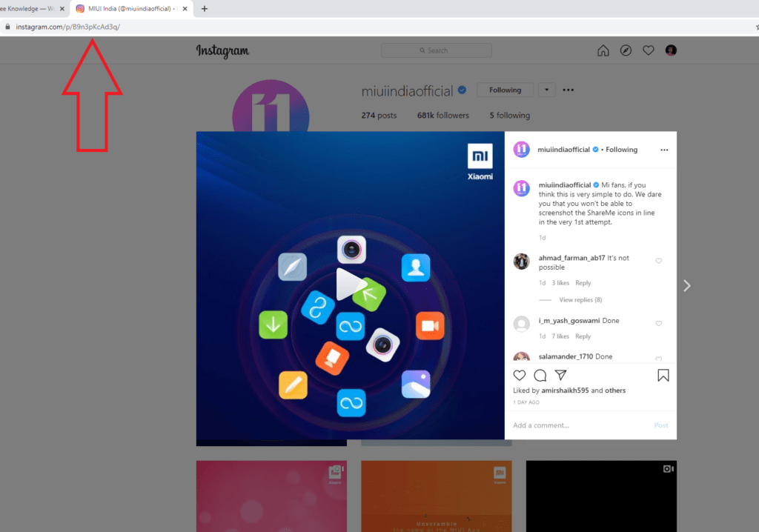Close the Knowledge browser tab
Screen dimensions: 759x532
pyautogui.click(x=62, y=9)
